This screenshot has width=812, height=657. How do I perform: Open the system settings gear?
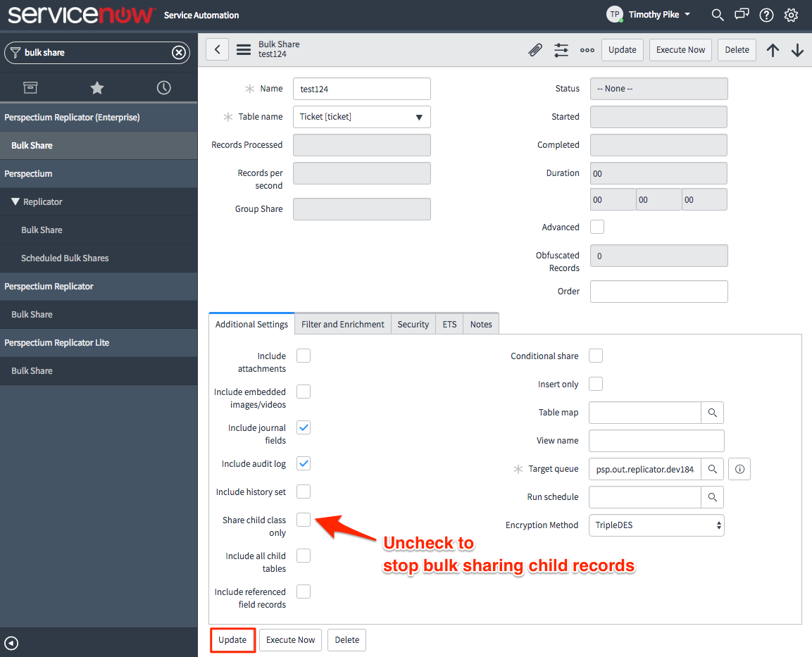pyautogui.click(x=791, y=15)
